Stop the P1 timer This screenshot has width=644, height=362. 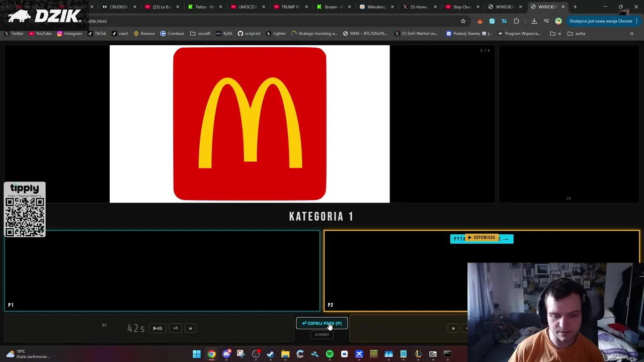point(190,328)
